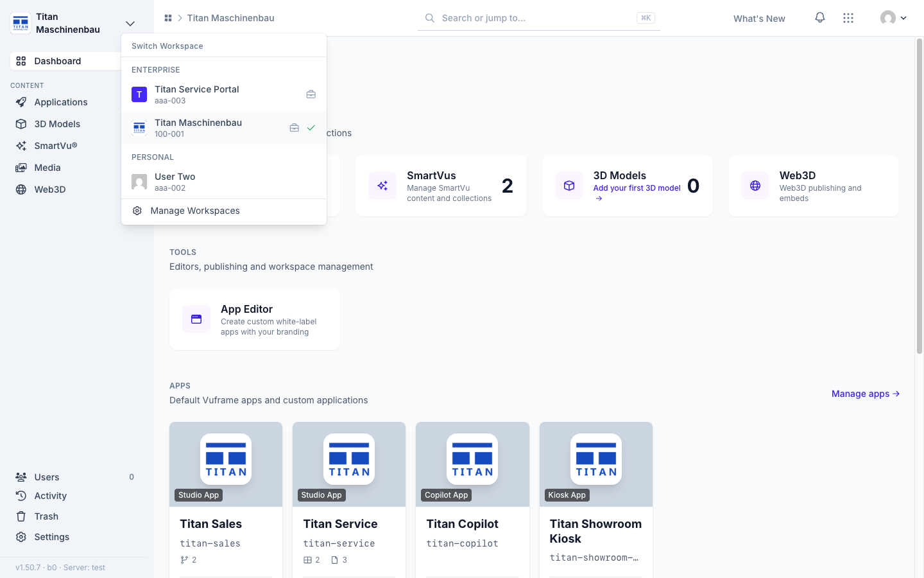Open the apps grid launcher icon
Screen dimensions: 924x578
pos(848,18)
